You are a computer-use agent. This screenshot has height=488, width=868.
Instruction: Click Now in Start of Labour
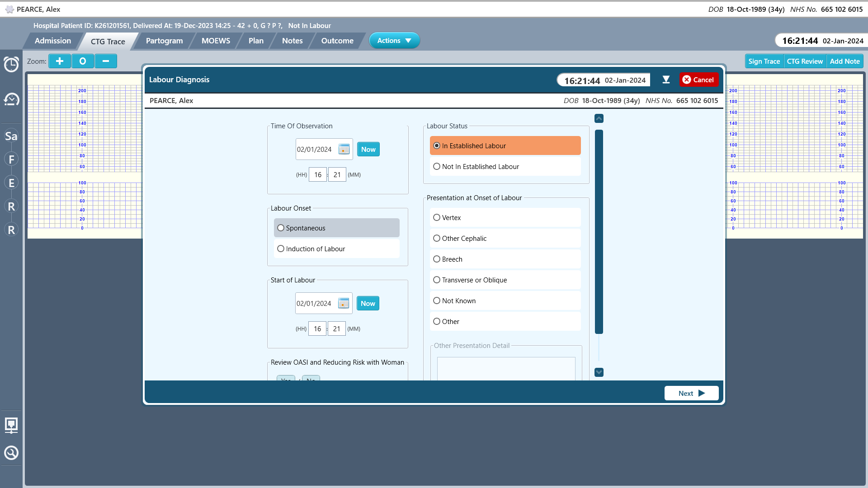tap(368, 304)
